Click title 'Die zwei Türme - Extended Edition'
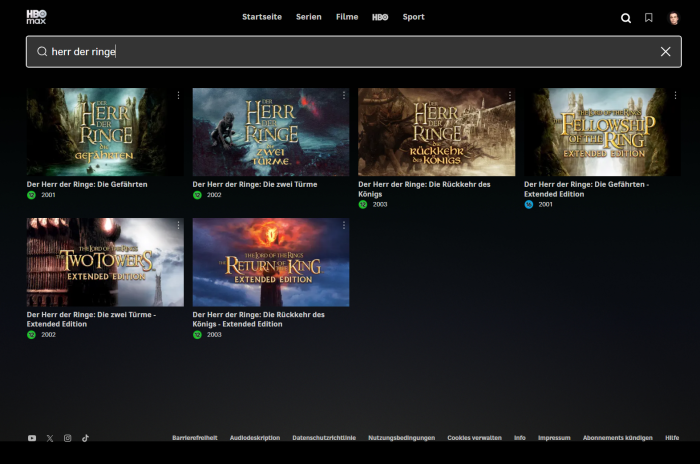Image resolution: width=700 pixels, height=464 pixels. (x=91, y=319)
